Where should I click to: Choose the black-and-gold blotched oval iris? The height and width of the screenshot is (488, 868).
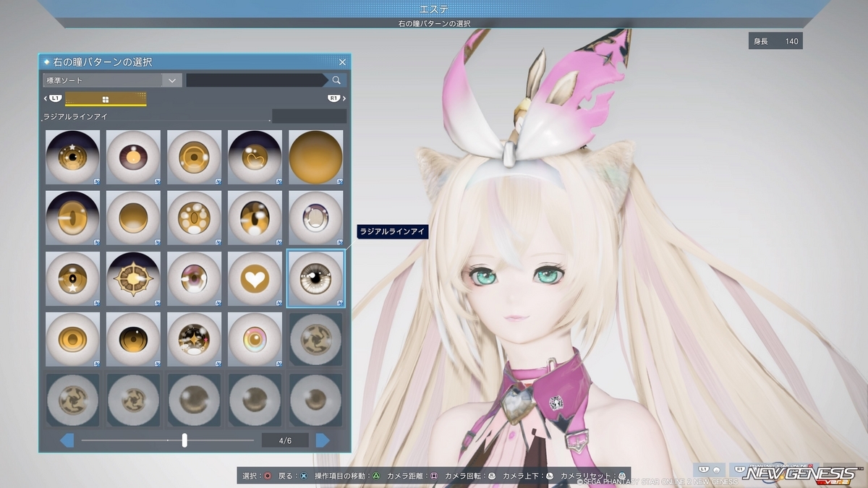[x=255, y=218]
